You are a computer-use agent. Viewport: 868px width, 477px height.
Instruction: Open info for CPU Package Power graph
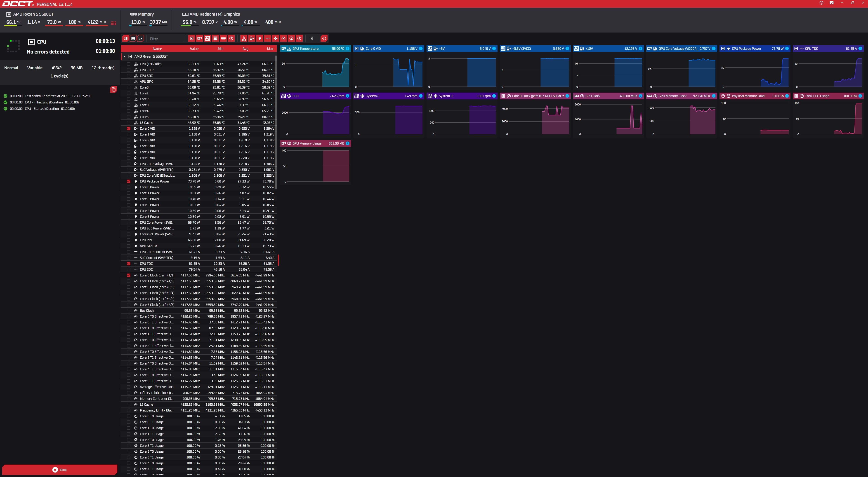point(787,49)
